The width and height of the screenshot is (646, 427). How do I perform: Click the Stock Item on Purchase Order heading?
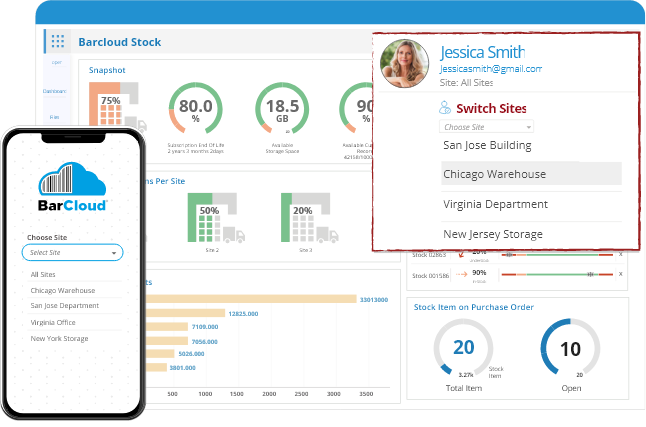click(474, 307)
